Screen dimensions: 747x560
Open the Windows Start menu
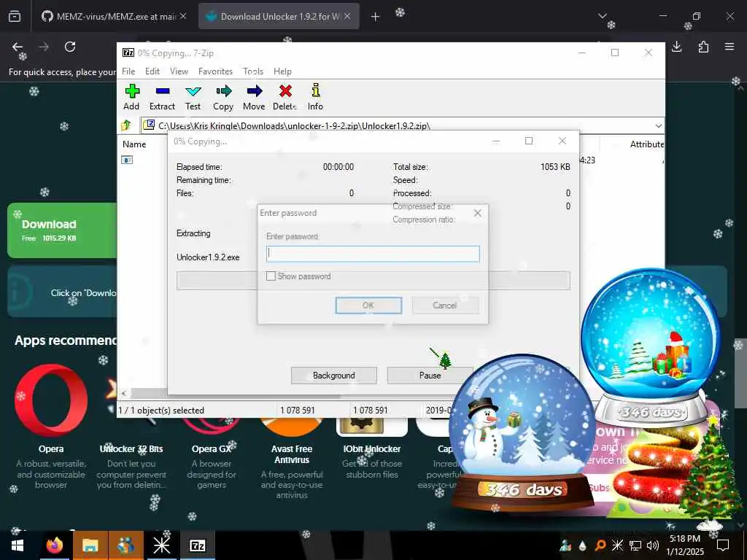tap(18, 545)
